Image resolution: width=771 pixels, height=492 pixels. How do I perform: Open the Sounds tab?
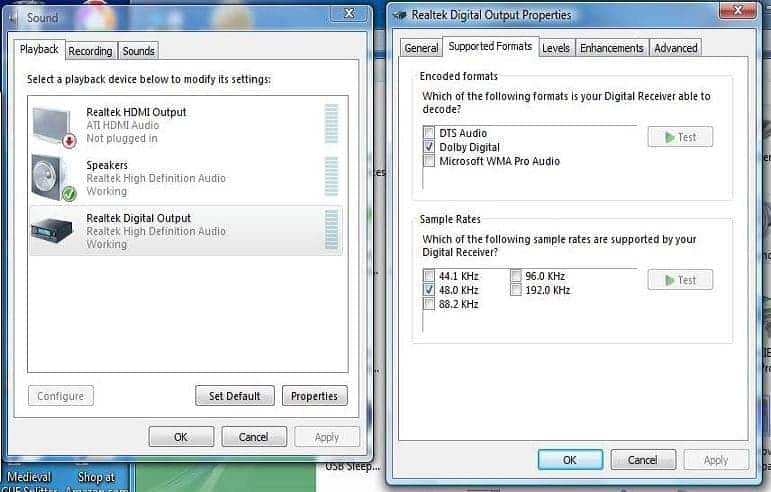[x=138, y=51]
